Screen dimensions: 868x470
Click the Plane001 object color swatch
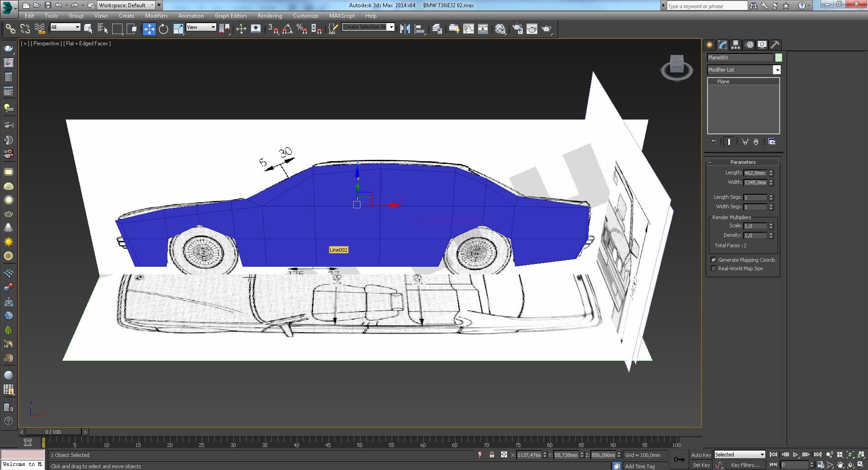[x=778, y=58]
